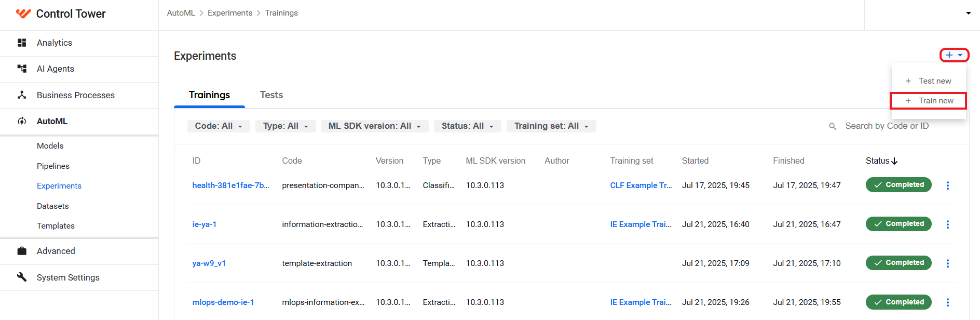This screenshot has width=980, height=320.
Task: Toggle Status column sort arrow
Action: coord(894,161)
